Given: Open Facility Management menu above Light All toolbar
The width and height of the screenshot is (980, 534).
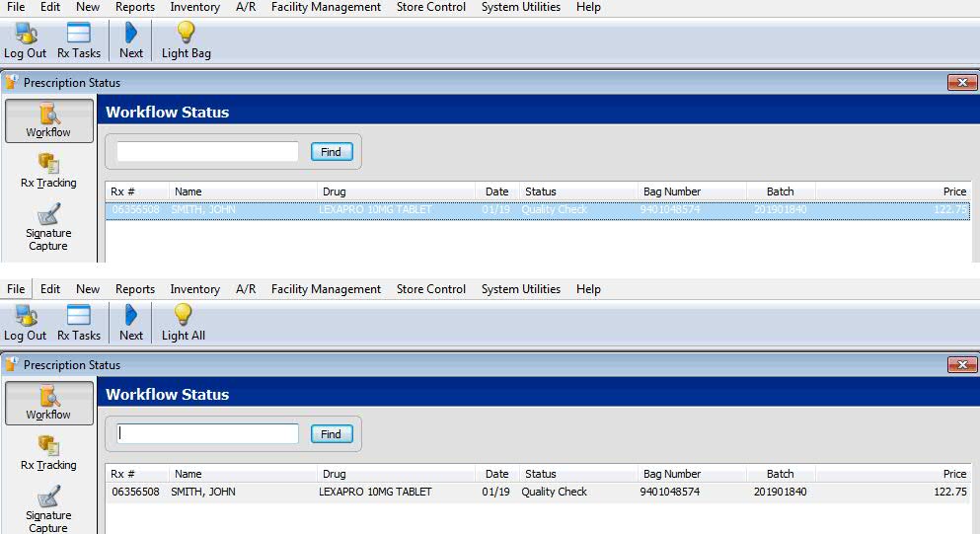Looking at the screenshot, I should coord(326,289).
